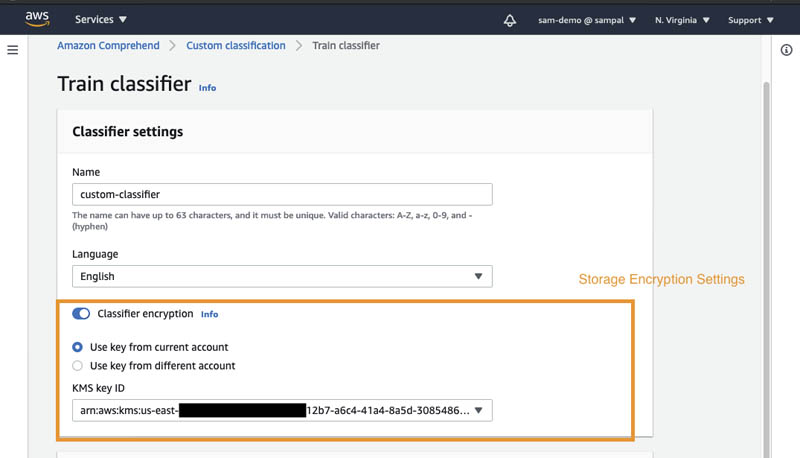Go to Custom classification breadcrumb link
This screenshot has width=800, height=458.
[236, 45]
